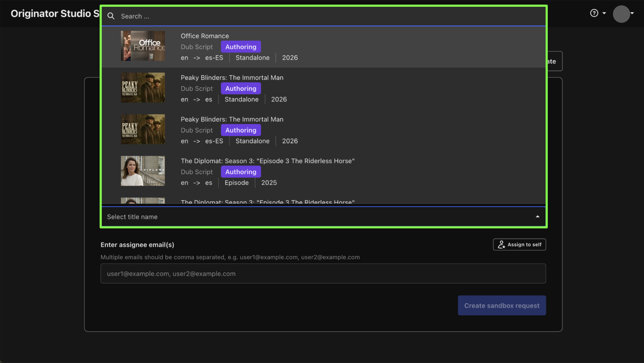Click 'Enter assignee email(s)' label
The image size is (644, 363).
137,245
